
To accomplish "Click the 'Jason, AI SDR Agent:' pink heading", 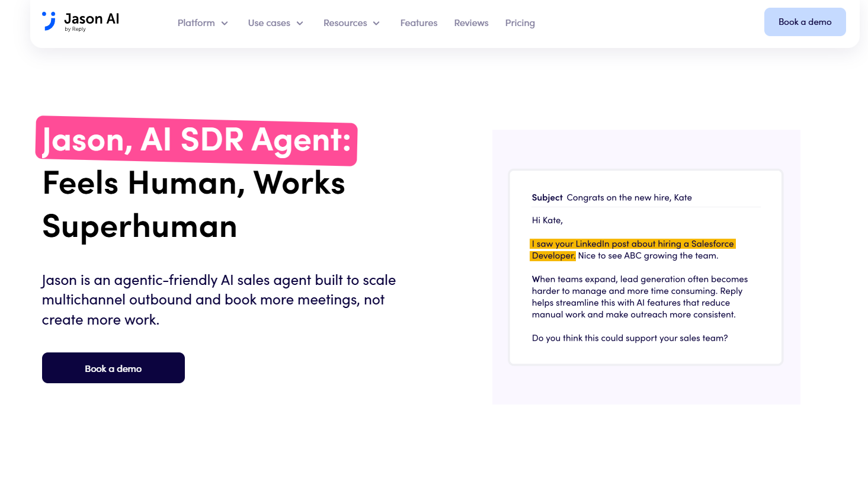I will pos(197,140).
